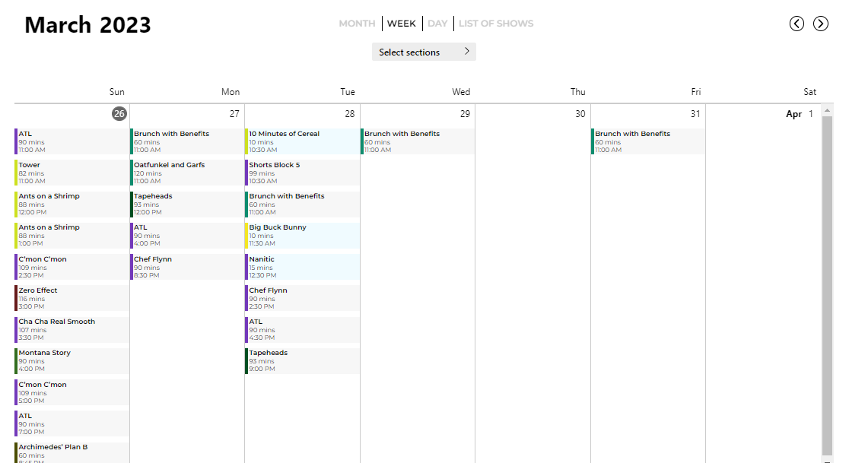Image resolution: width=868 pixels, height=463 pixels.
Task: Open ATL 4:30 PM Tuesday show
Action: pyautogui.click(x=302, y=329)
